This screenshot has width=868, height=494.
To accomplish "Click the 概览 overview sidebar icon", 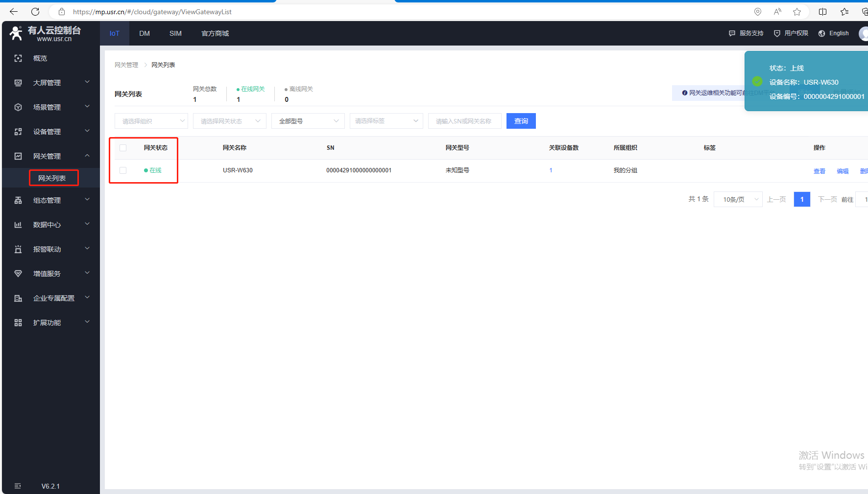I will click(x=18, y=58).
